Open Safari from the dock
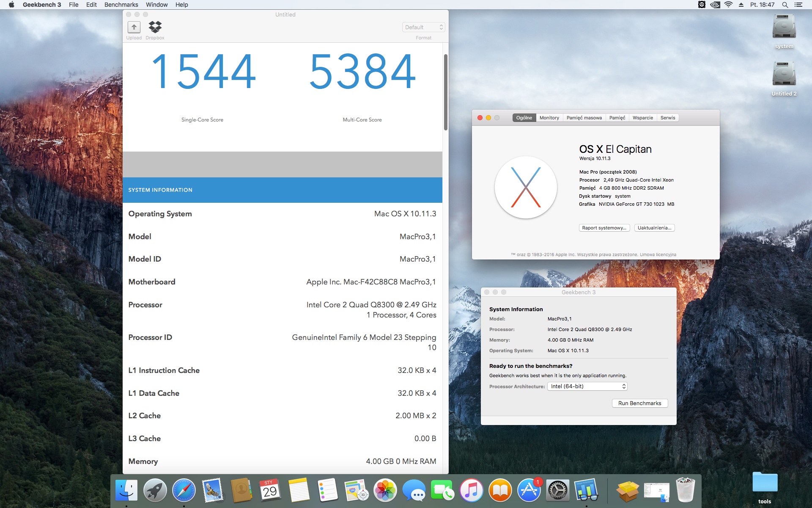Image resolution: width=812 pixels, height=508 pixels. tap(184, 490)
